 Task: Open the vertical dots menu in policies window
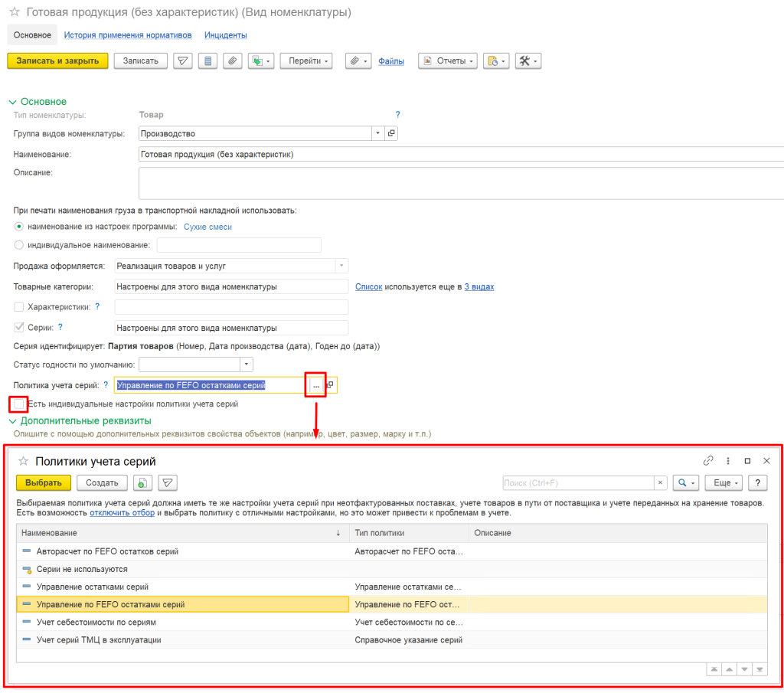(x=728, y=460)
